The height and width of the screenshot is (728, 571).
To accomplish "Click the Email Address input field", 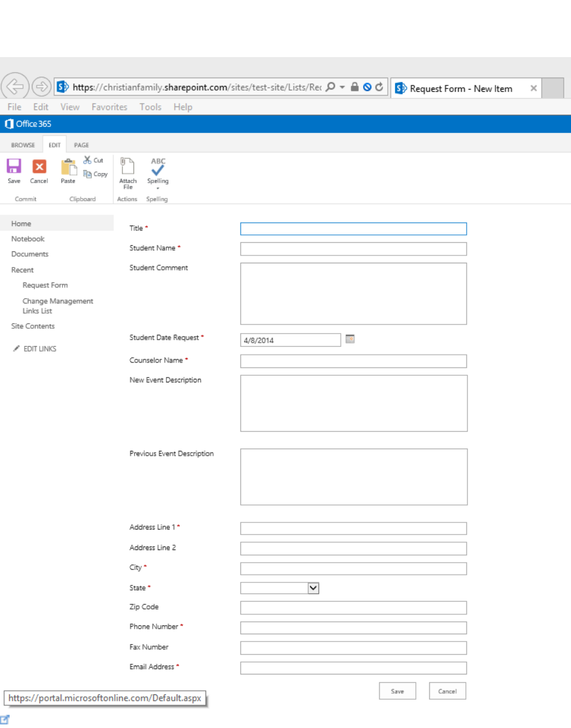I will 353,668.
